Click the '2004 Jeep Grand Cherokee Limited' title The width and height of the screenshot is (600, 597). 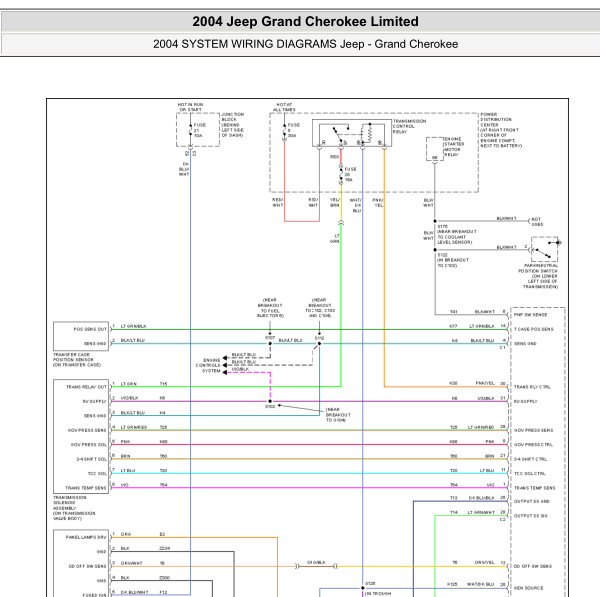point(305,21)
